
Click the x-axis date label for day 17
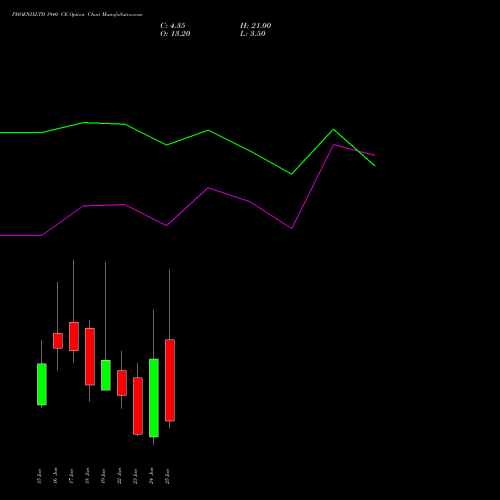[71, 476]
